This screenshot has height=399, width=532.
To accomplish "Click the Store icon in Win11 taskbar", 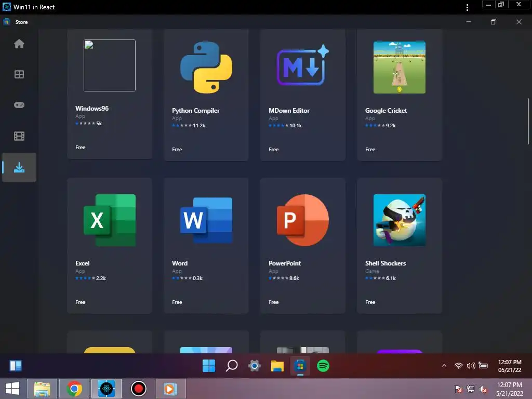I will tap(300, 366).
